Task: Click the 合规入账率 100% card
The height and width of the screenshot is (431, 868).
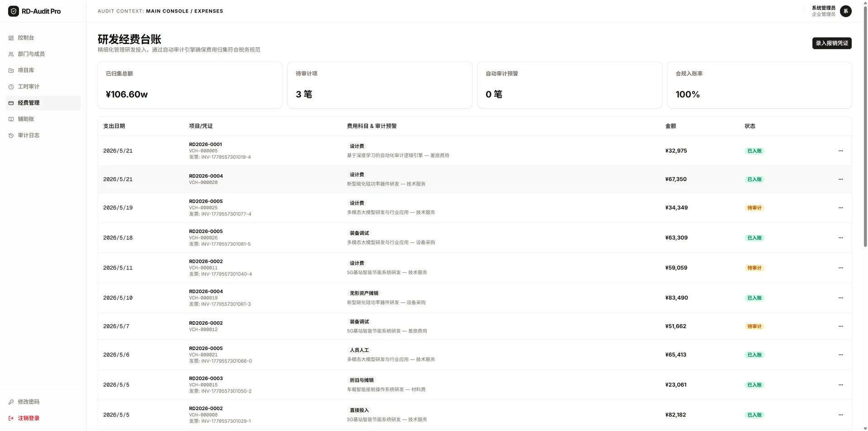Action: click(x=759, y=85)
